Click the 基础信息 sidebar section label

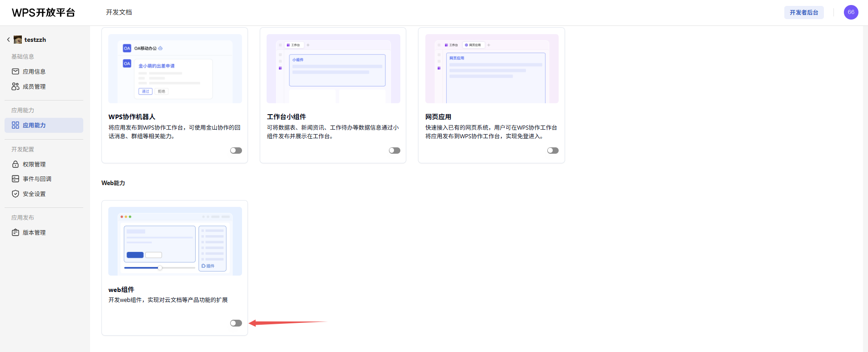pyautogui.click(x=23, y=56)
